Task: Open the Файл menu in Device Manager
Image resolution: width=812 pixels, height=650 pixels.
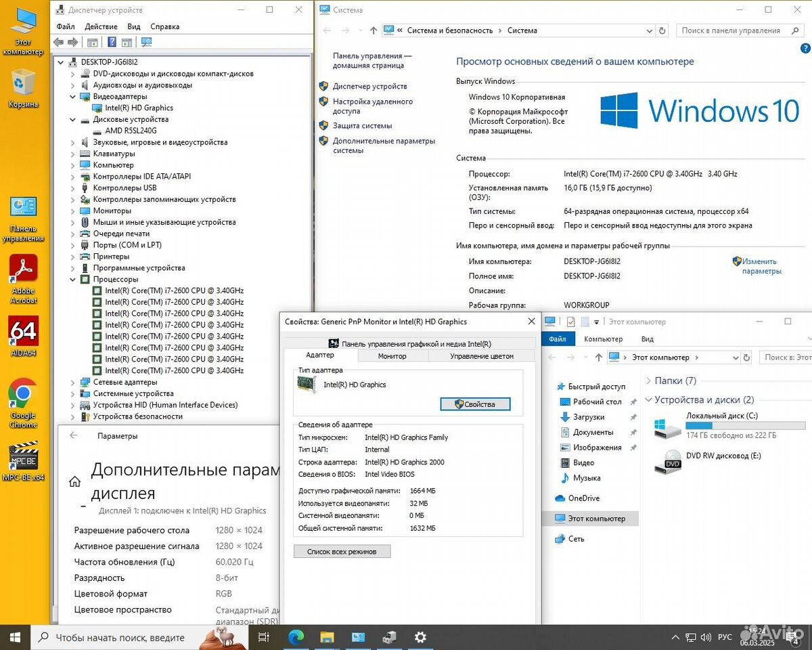Action: coord(66,26)
